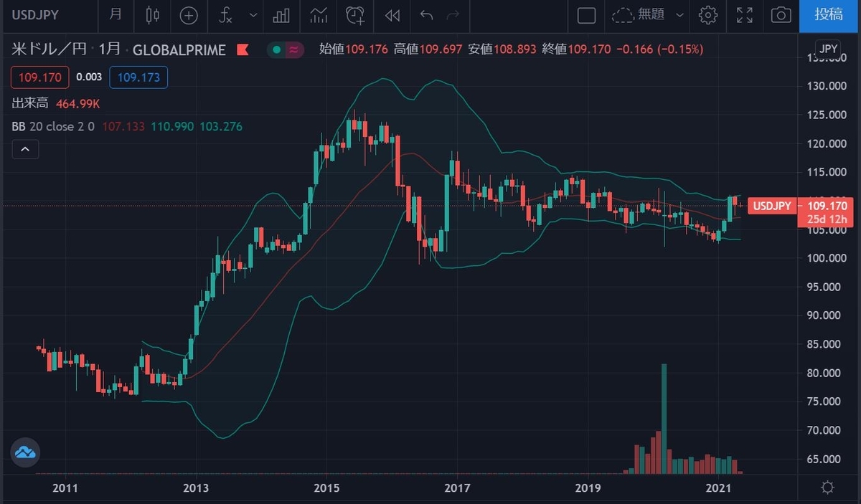Open chart settings gear in top toolbar
This screenshot has height=504, width=861.
708,15
